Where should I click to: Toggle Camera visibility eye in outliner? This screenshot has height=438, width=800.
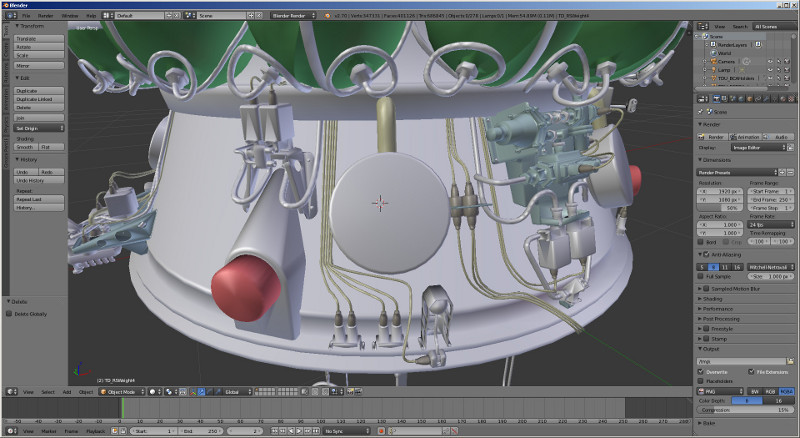tap(769, 62)
